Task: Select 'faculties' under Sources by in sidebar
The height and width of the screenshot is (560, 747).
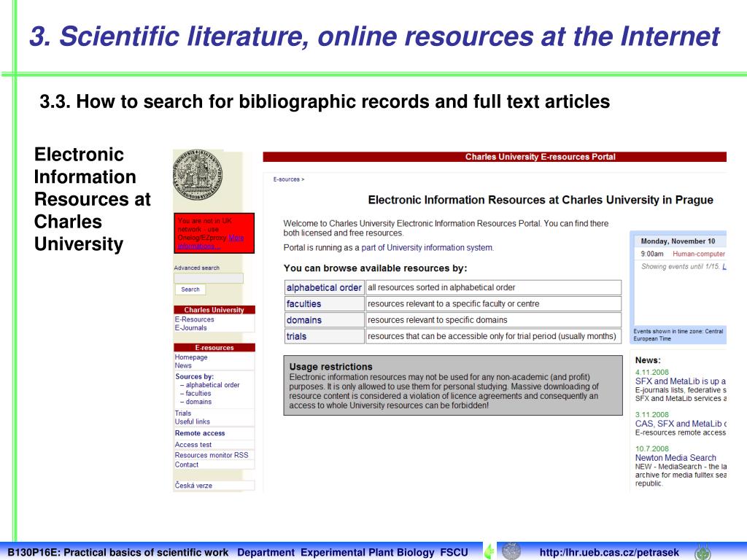Action: tap(198, 393)
